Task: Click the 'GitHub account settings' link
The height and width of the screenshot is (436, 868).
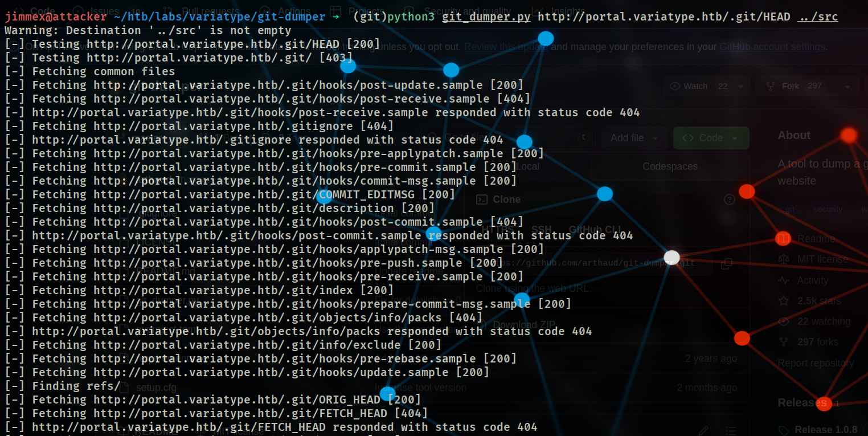Action: click(x=772, y=47)
